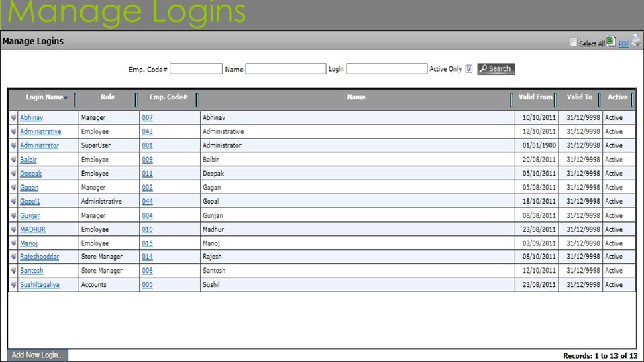Select the 01/01/1900 Valid From date
Screen dimensions: 644x362
pos(539,145)
